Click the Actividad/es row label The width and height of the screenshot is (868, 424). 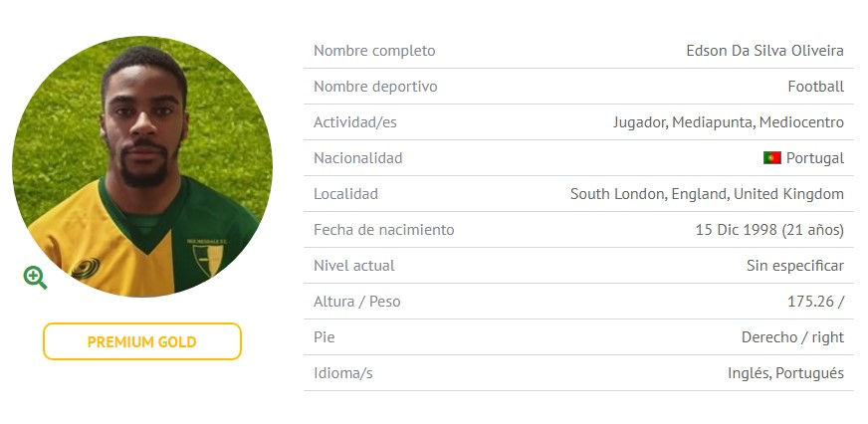[x=355, y=122]
